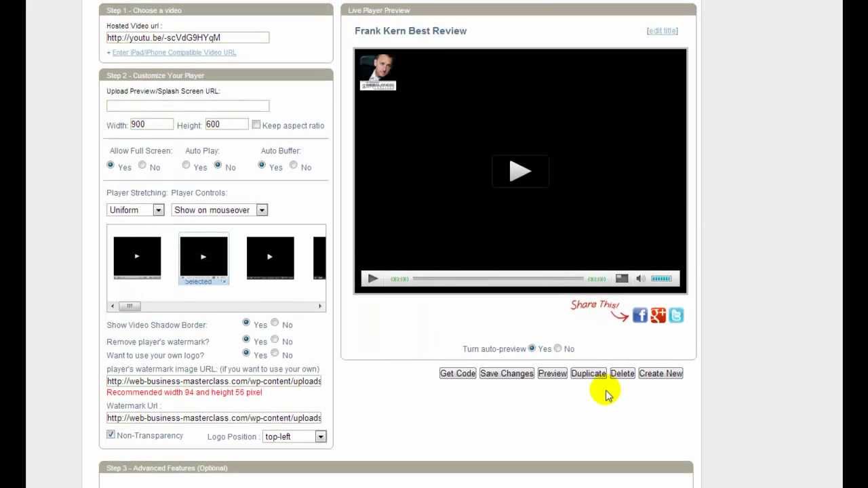Seek along the video progress bar

(498, 279)
